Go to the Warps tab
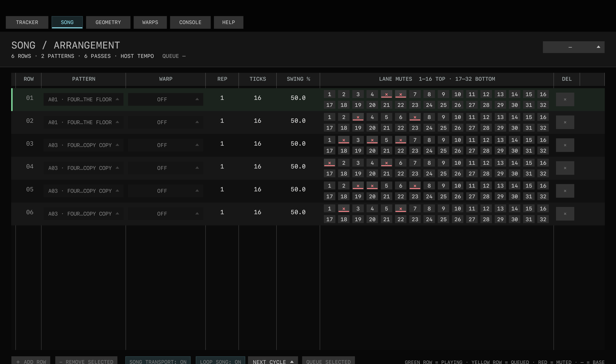616x364 pixels. click(150, 22)
